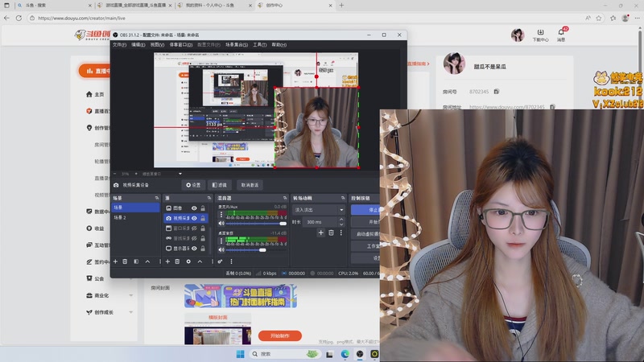
Task: Increase transition duration 300 ms
Action: (341, 220)
